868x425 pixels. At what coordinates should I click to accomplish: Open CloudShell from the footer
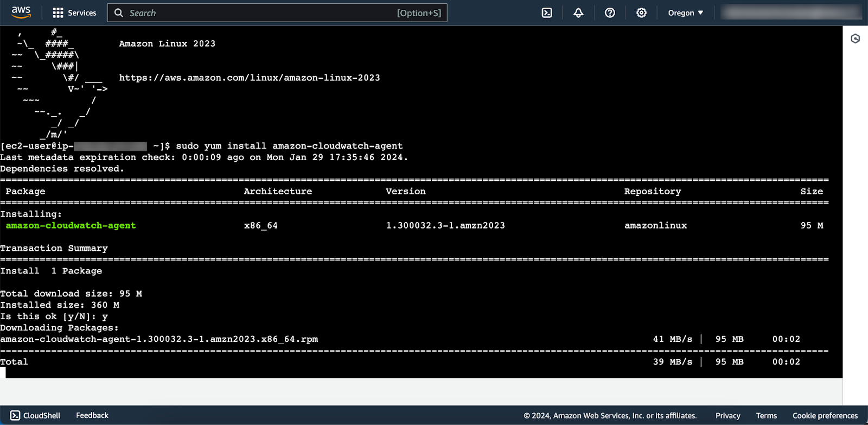coord(35,415)
